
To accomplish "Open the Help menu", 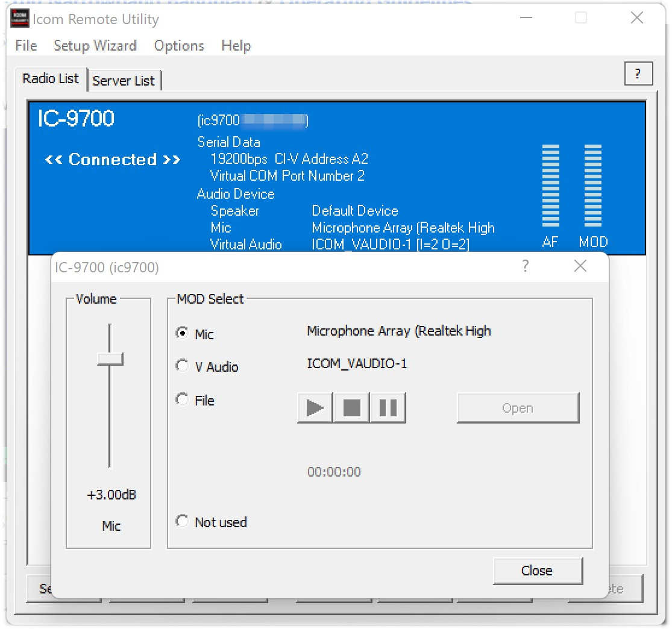I will (x=236, y=45).
